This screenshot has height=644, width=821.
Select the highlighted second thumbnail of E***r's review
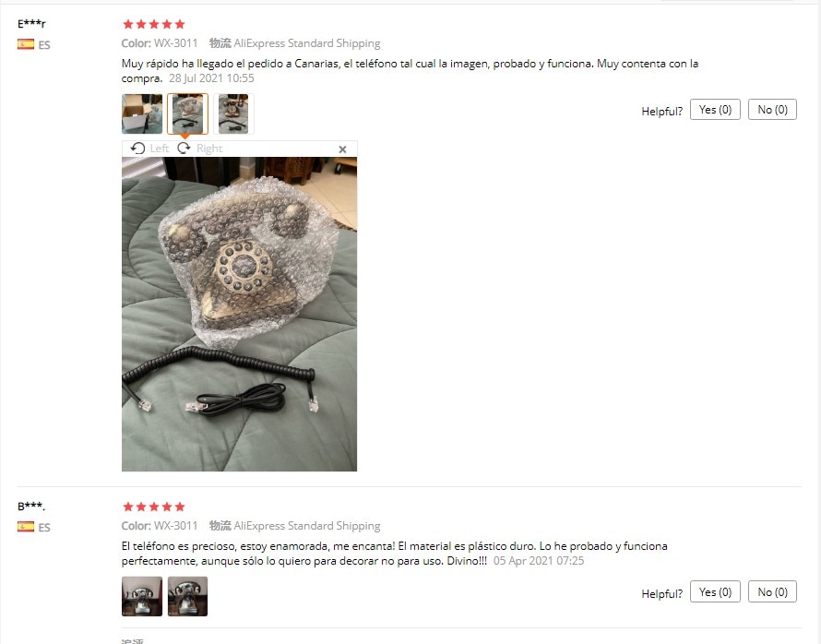[x=187, y=113]
